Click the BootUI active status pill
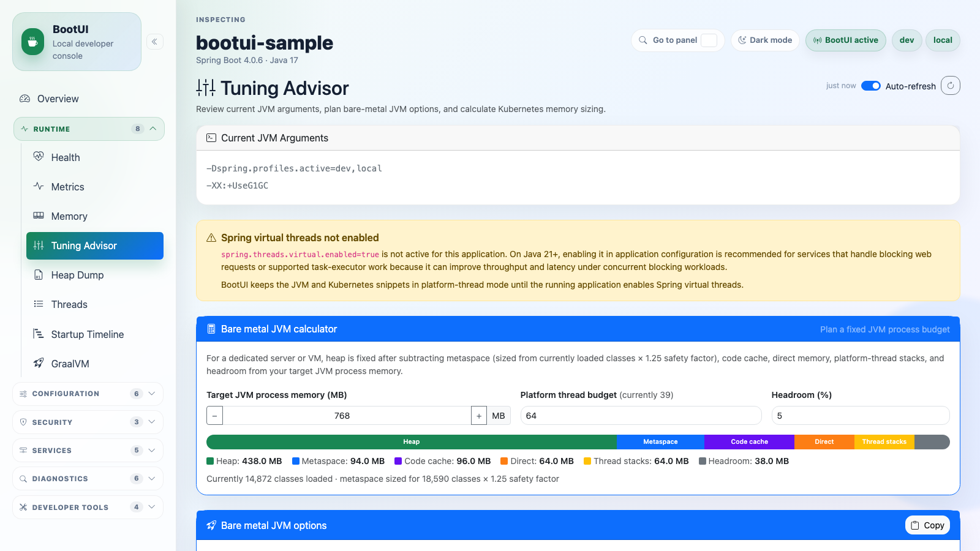The image size is (980, 551). coord(846,40)
